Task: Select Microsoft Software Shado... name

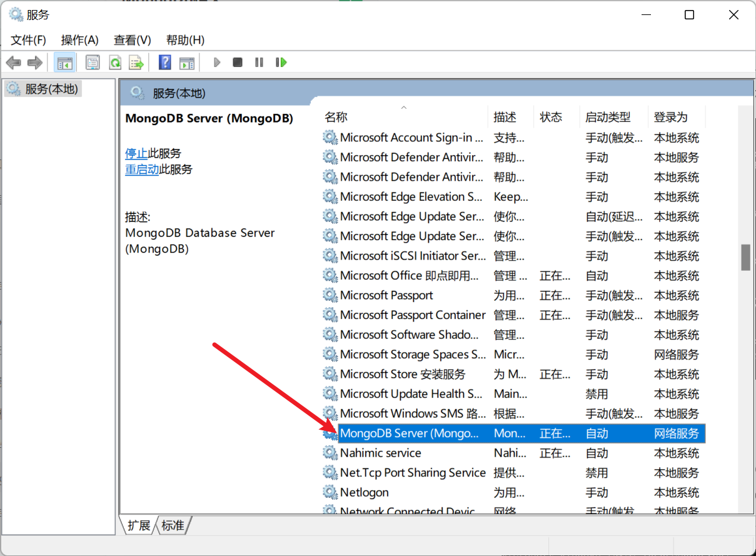Action: pyautogui.click(x=410, y=335)
